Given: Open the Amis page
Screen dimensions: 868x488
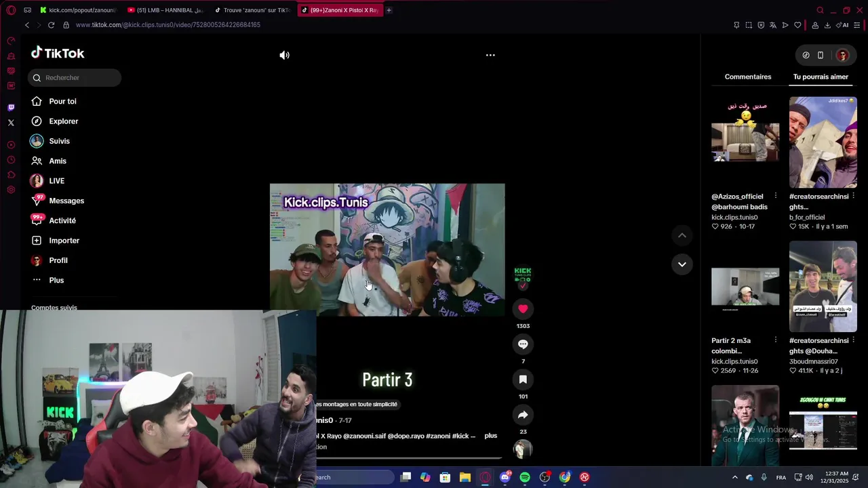Looking at the screenshot, I should point(58,161).
